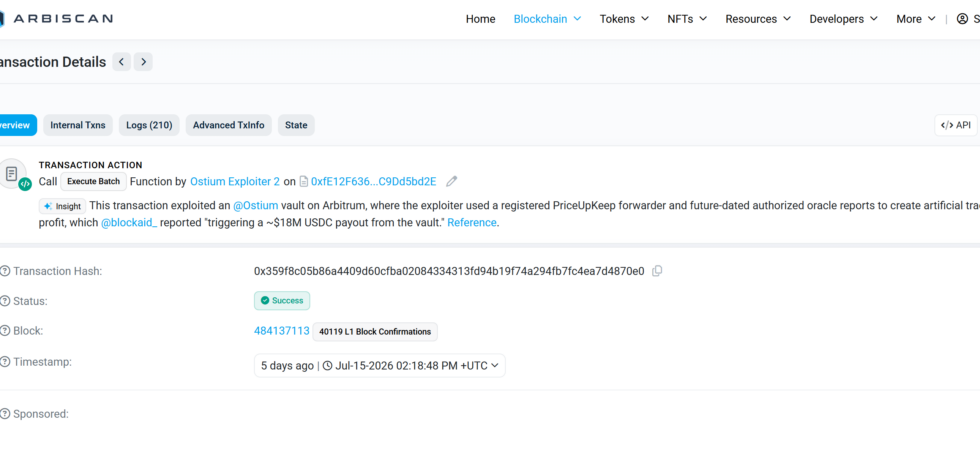The image size is (980, 450).
Task: Open the Logs (210) tab
Action: pos(149,125)
